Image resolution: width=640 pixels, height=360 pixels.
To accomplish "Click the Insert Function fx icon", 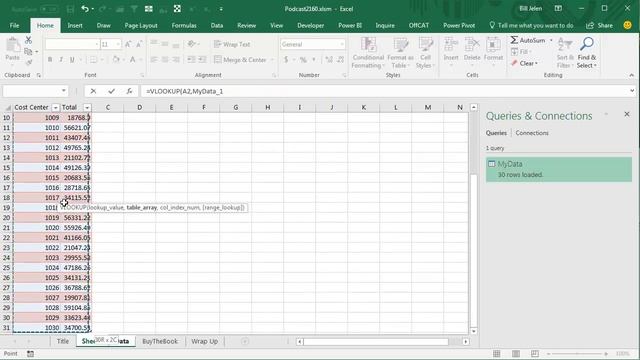I will [x=129, y=91].
